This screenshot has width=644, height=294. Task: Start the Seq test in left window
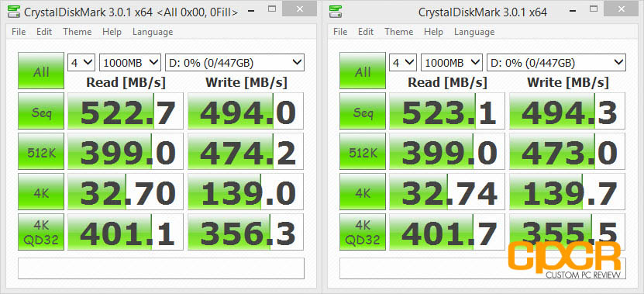coord(41,111)
